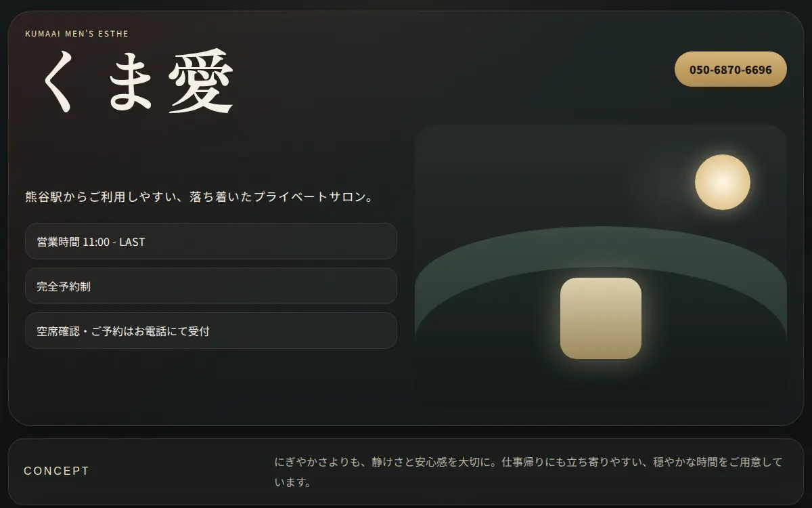Image resolution: width=812 pixels, height=508 pixels.
Task: Click the concept paragraph starting にぎやかさよりも
Action: (x=528, y=472)
